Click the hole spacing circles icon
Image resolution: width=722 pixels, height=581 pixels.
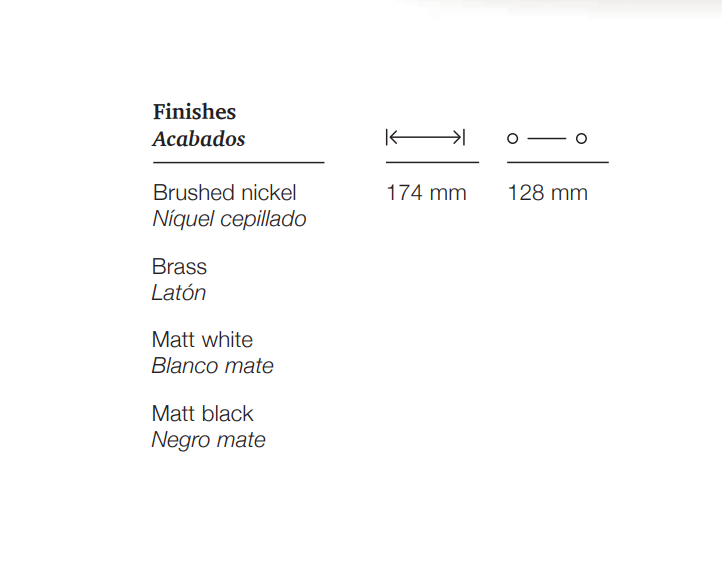coord(547,138)
